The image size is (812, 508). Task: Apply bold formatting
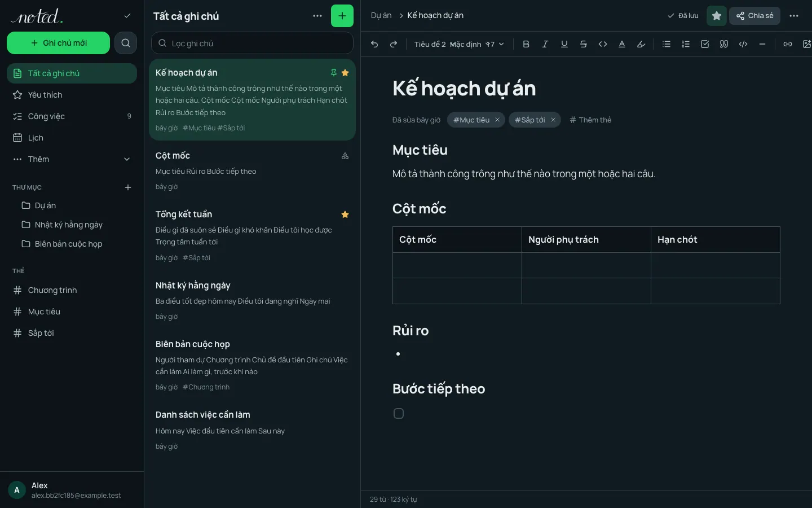pos(526,44)
